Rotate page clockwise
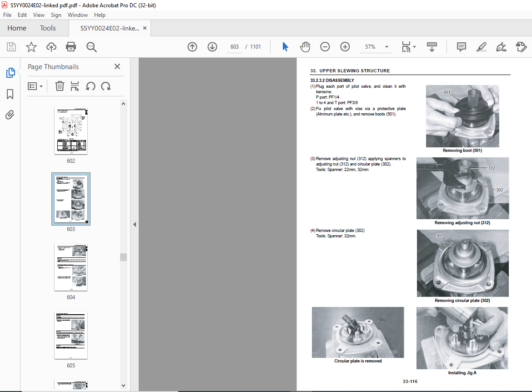 pos(106,86)
